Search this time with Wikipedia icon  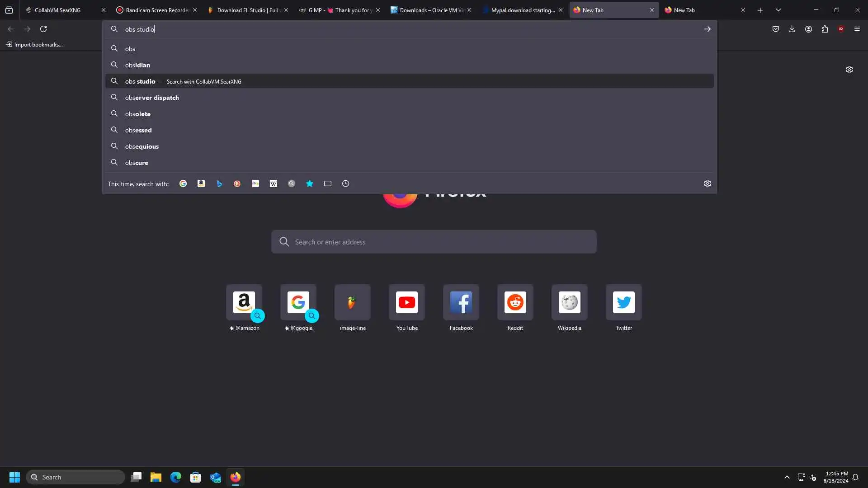coord(274,183)
